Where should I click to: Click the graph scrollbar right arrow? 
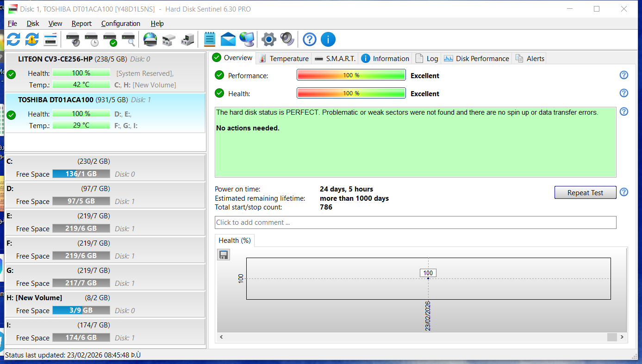622,337
